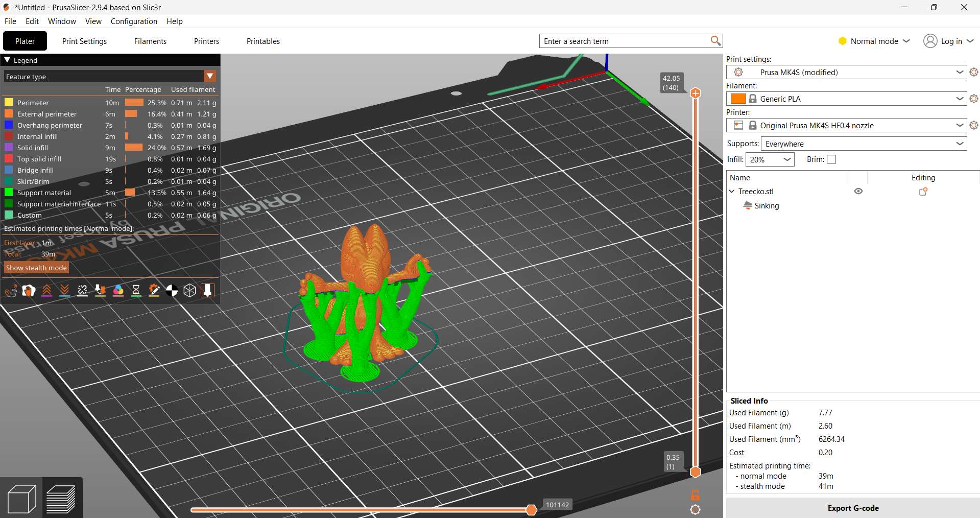Switch to the Print Settings tab

click(84, 41)
